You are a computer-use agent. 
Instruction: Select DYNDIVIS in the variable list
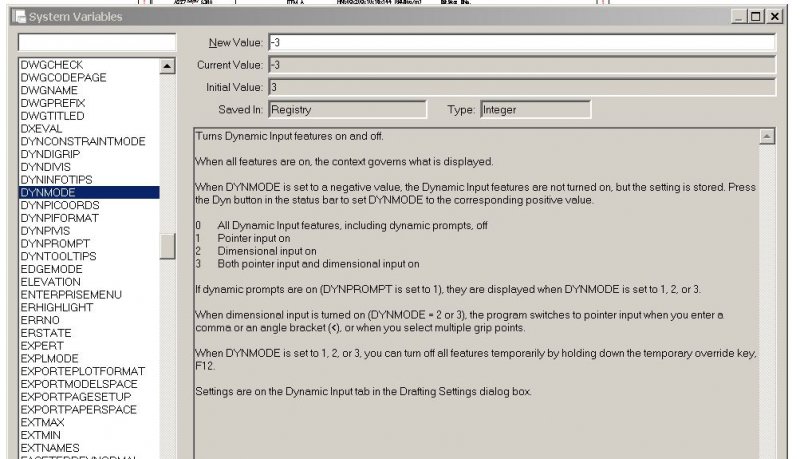coord(45,167)
